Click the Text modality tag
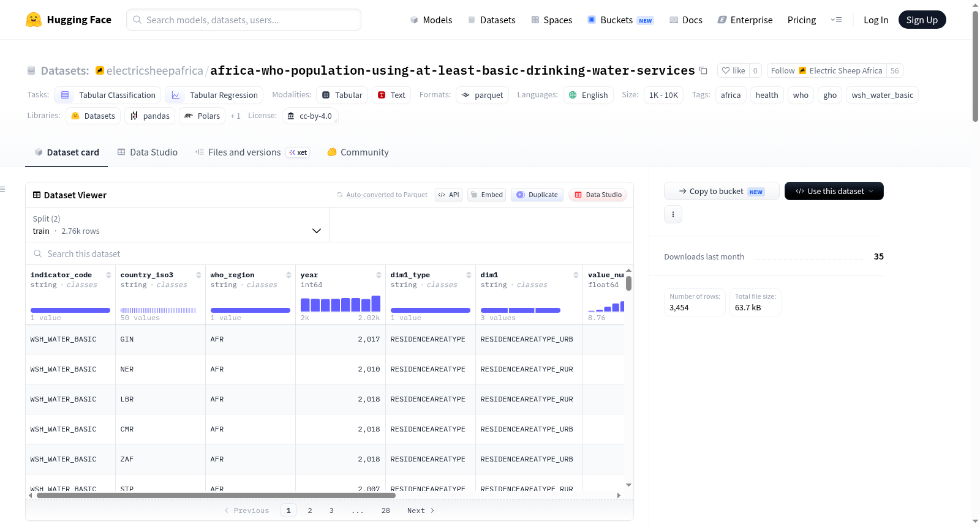The width and height of the screenshot is (980, 527). click(392, 95)
